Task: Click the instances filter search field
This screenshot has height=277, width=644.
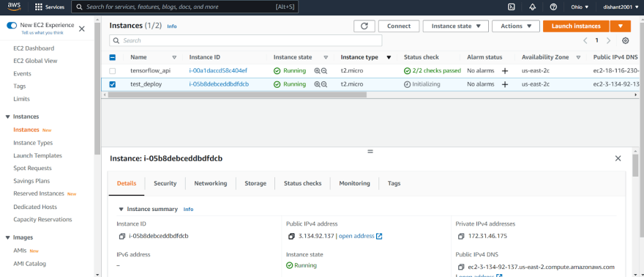Action: pyautogui.click(x=246, y=40)
